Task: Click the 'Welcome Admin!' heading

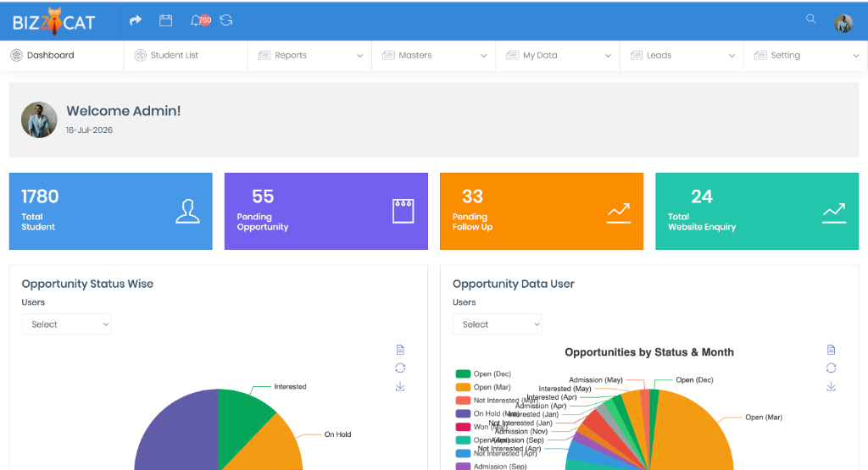Action: click(x=124, y=111)
